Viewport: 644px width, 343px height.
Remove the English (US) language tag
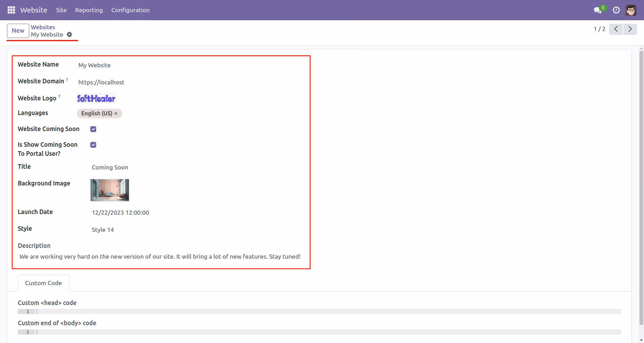point(116,114)
